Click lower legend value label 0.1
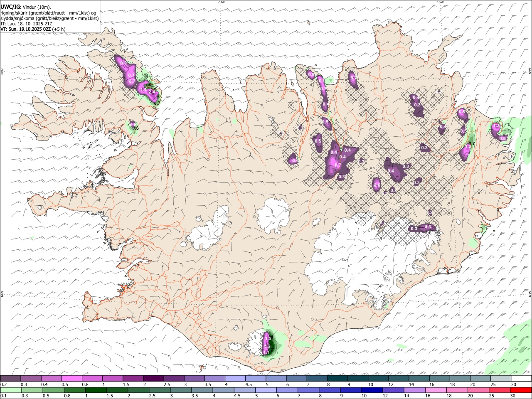Viewport: 532px width, 399px height. tap(3, 396)
